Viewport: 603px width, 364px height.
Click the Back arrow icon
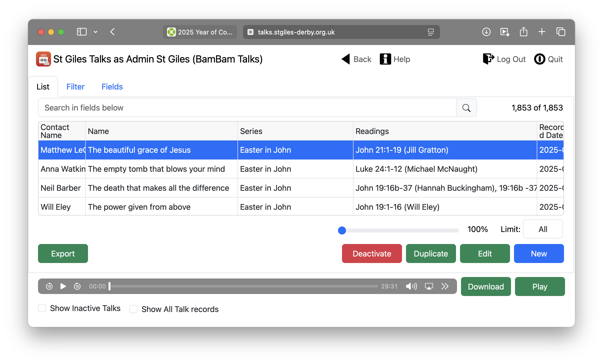tap(345, 59)
